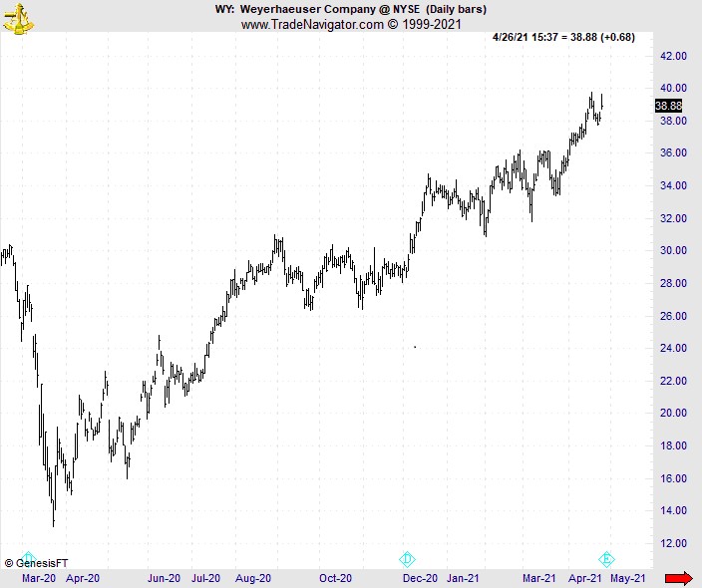Click the cyan E earnings marker near Apr-21
The height and width of the screenshot is (588, 702).
[606, 559]
